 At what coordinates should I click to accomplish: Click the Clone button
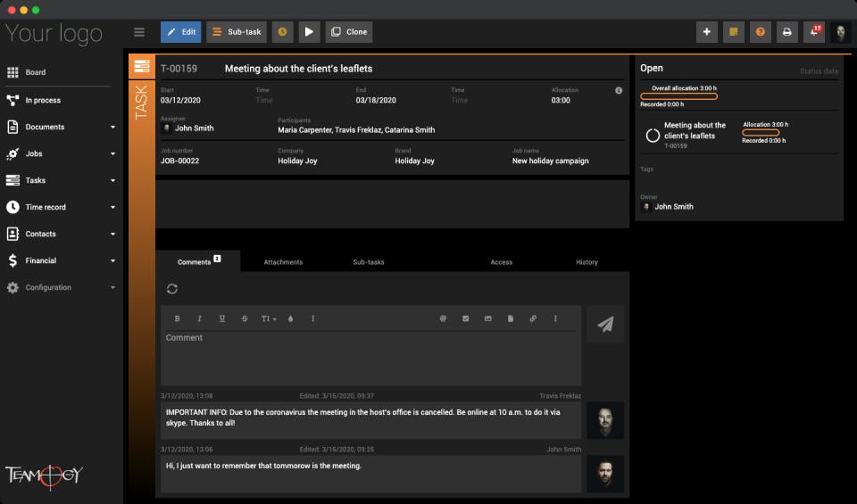point(349,32)
